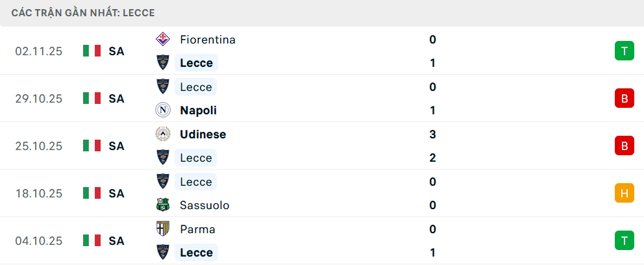Screen dimensions: 644x265
Task: Open the Napoli team link
Action: 198,110
